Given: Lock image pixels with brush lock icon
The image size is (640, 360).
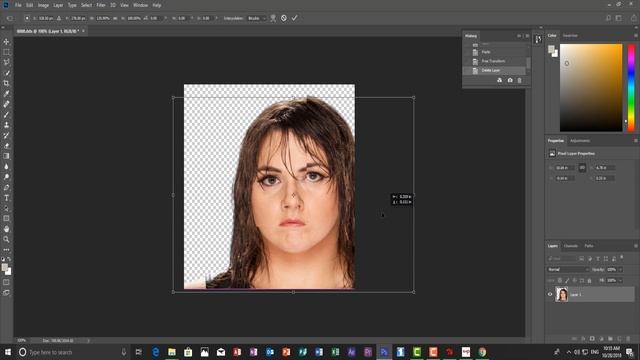Looking at the screenshot, I should coord(567,280).
